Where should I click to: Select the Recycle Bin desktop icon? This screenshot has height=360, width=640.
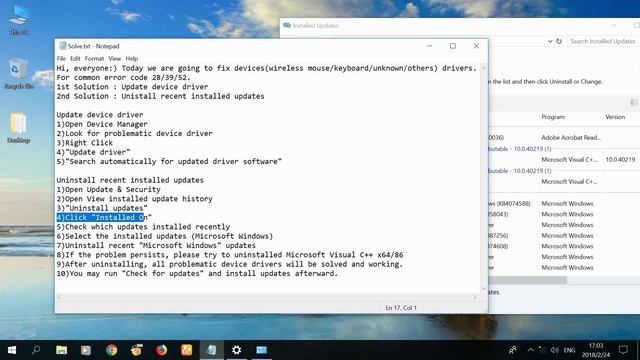[19, 73]
